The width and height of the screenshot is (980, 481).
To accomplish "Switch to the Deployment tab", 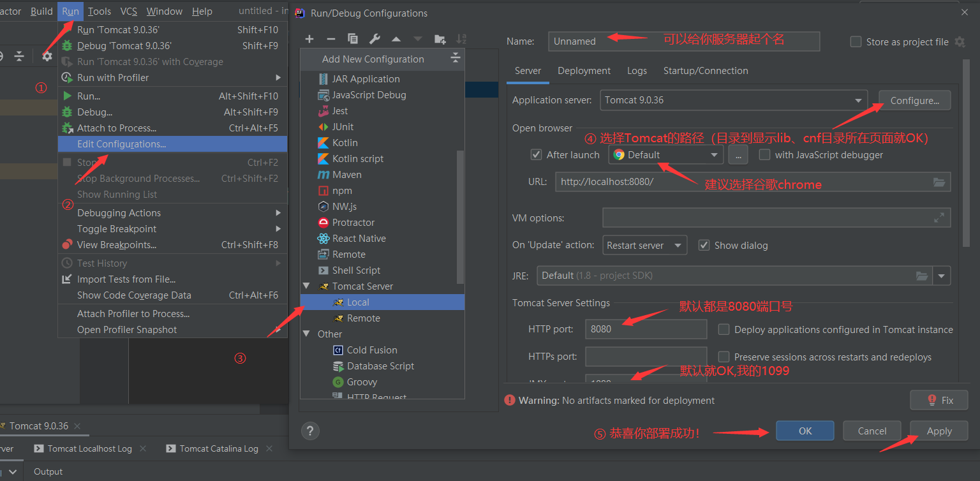I will [x=584, y=71].
